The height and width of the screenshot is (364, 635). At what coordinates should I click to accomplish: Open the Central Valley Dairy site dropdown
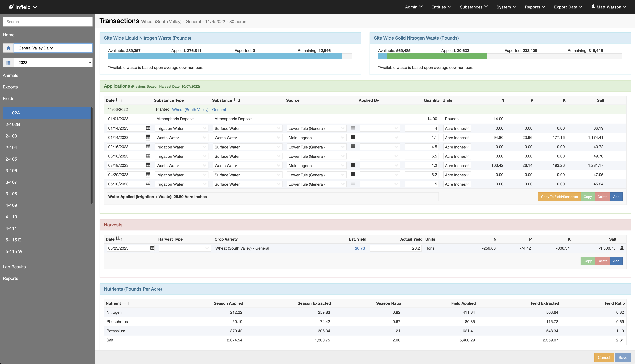pyautogui.click(x=53, y=48)
